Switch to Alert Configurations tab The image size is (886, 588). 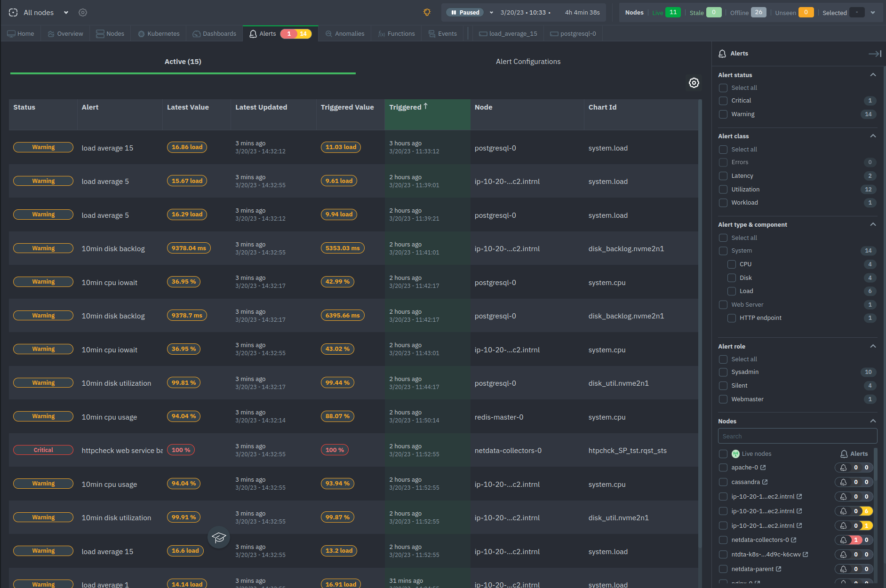point(528,62)
